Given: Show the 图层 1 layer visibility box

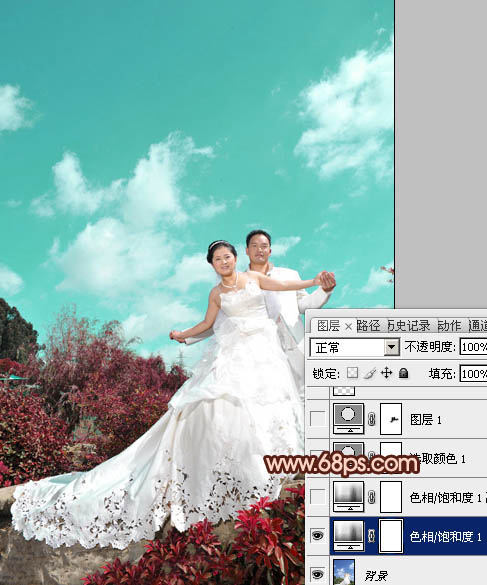Looking at the screenshot, I should point(318,419).
